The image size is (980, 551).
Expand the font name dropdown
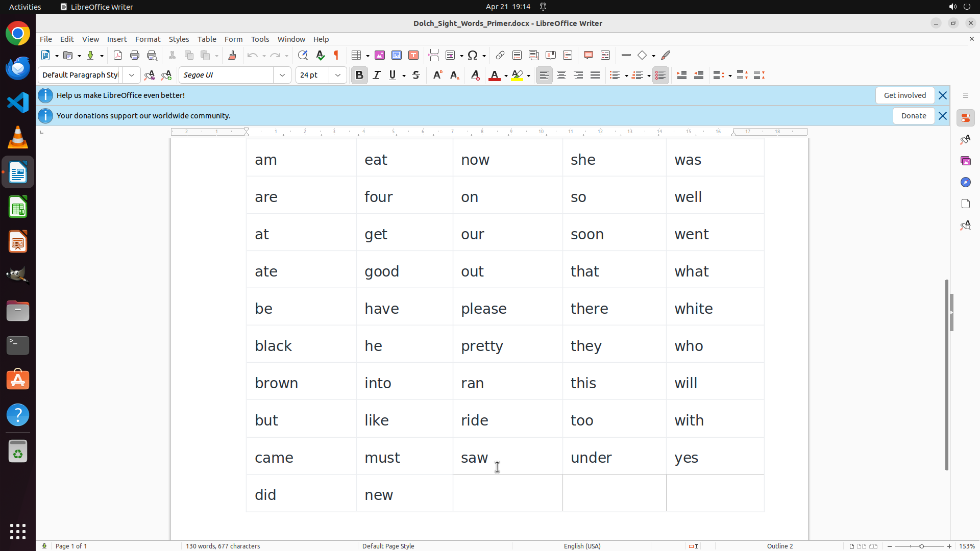[x=282, y=75]
